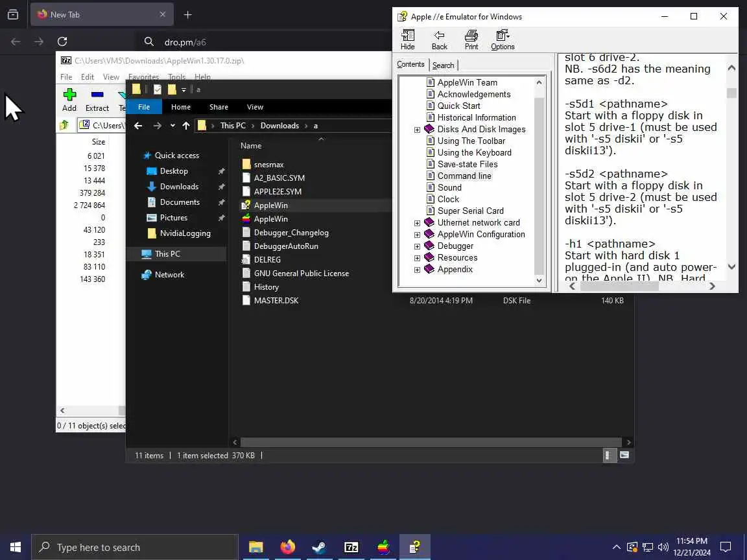Image resolution: width=747 pixels, height=560 pixels.
Task: Expand Debugger help topic
Action: pyautogui.click(x=418, y=247)
